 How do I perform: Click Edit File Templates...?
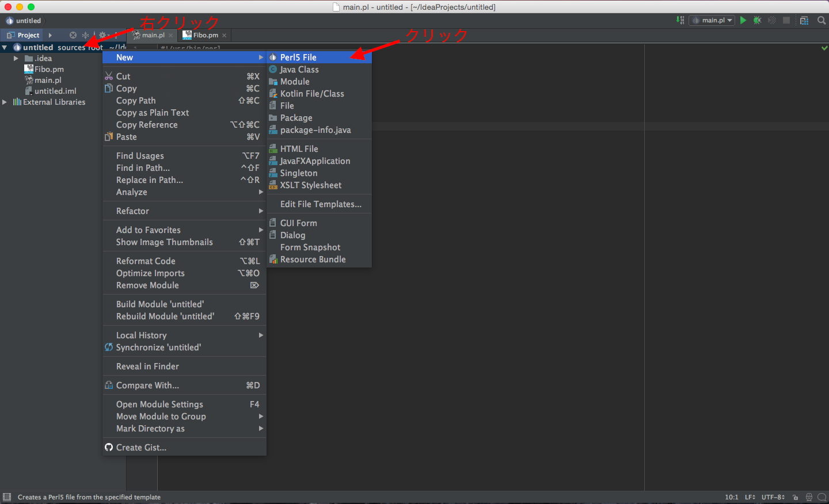[x=319, y=204]
